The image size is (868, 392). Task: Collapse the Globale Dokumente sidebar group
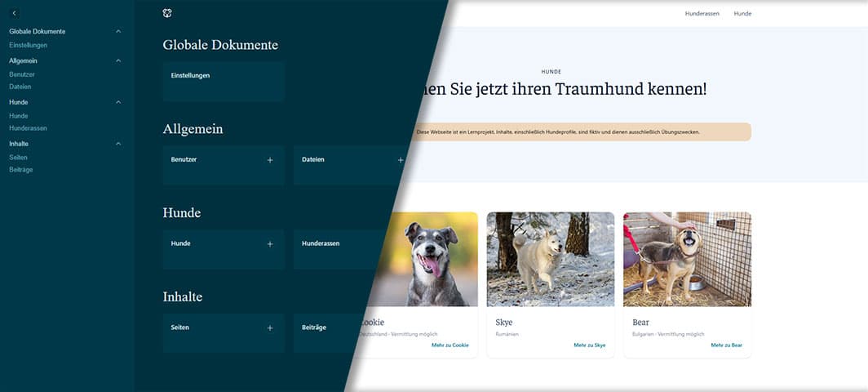pyautogui.click(x=118, y=31)
